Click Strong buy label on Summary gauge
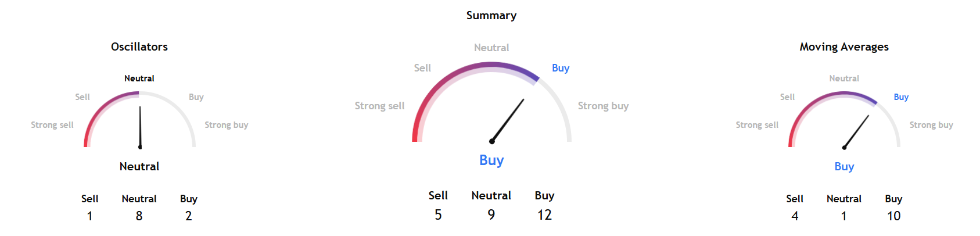Screen dimensions: 980x236 (603, 106)
